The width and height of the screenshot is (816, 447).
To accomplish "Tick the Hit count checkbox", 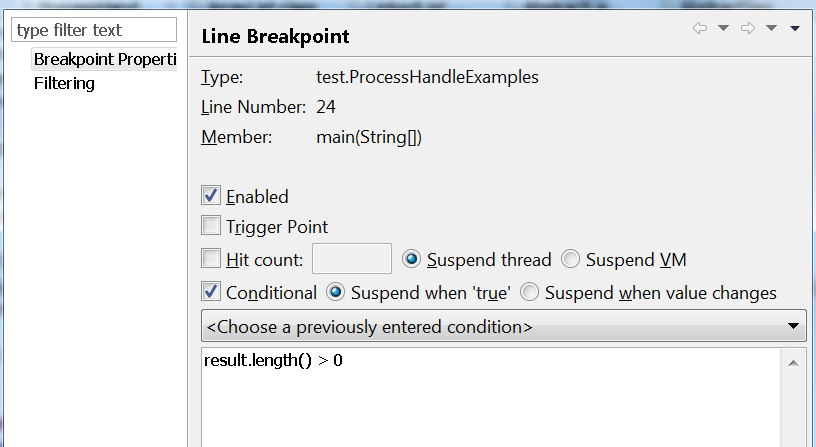I will 211,259.
